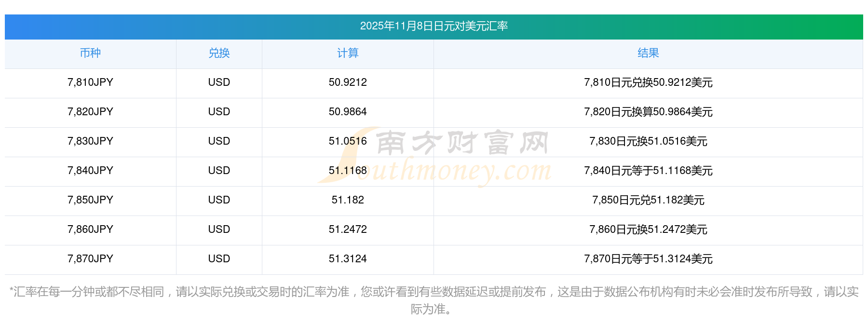Click the value 51.1168

348,171
